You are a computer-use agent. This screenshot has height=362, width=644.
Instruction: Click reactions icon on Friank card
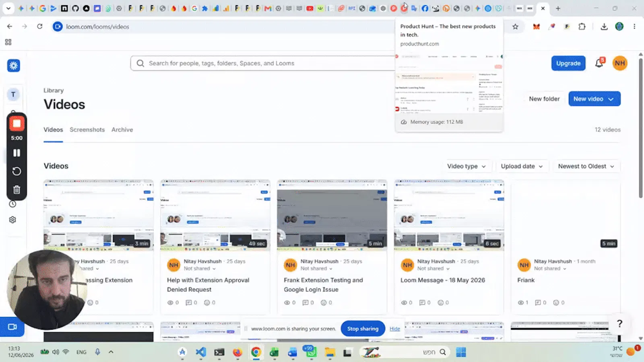tap(556, 302)
